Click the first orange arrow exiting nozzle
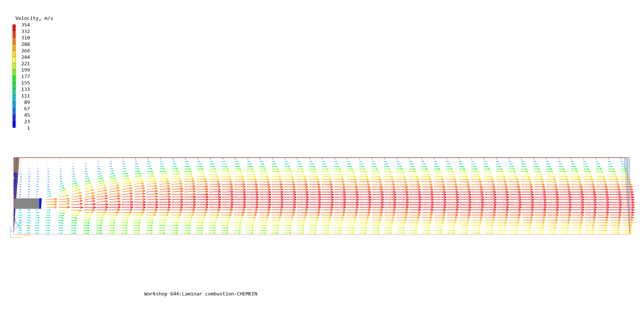This screenshot has width=644, height=327. 52,199
